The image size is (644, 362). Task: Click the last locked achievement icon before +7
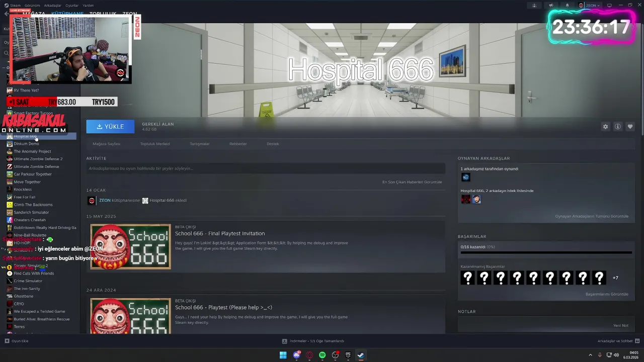[x=599, y=278]
